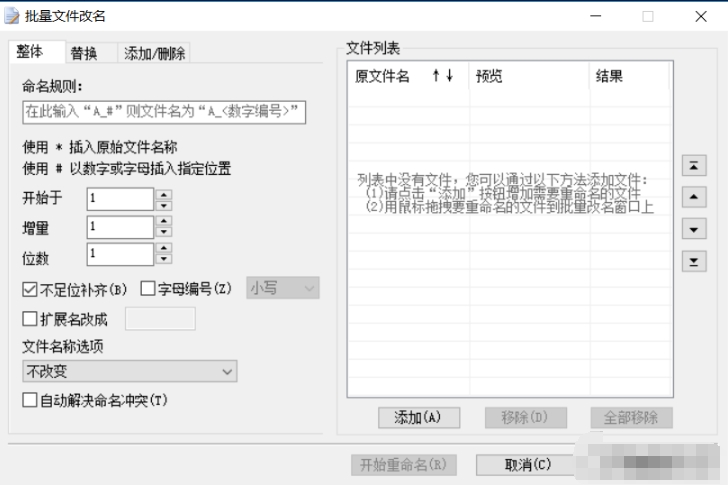Image resolution: width=728 pixels, height=485 pixels.
Task: Move selected file down one position
Action: [x=694, y=229]
